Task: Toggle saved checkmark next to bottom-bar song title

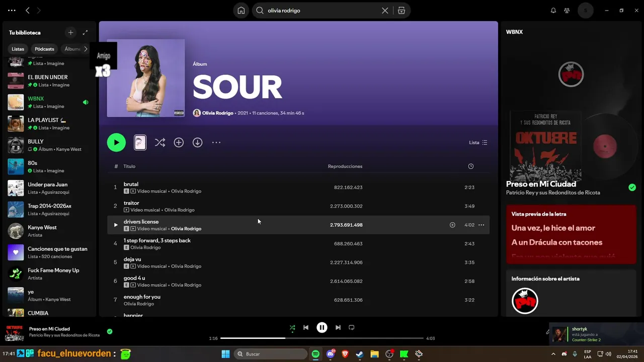Action: [x=110, y=331]
